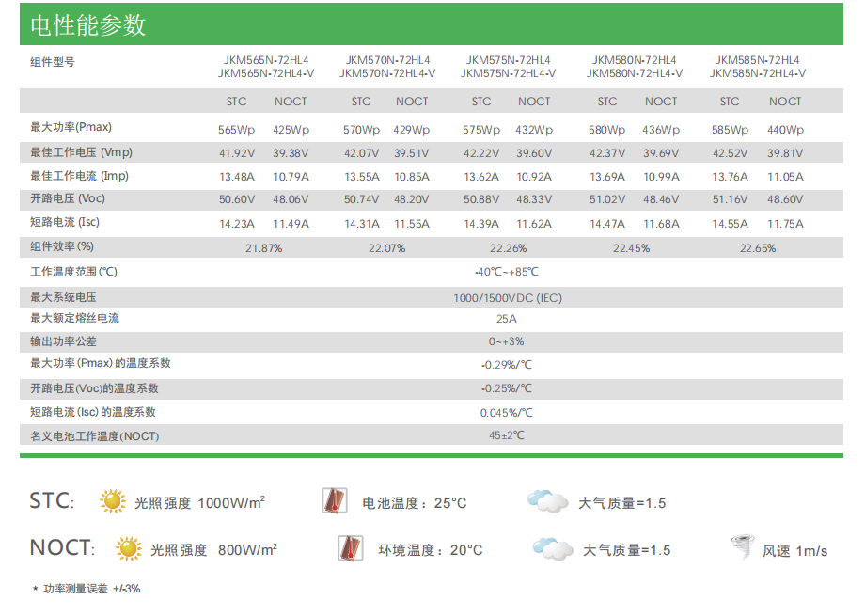Select the 41.92V voltage value
This screenshot has width=865, height=616.
pos(237,153)
